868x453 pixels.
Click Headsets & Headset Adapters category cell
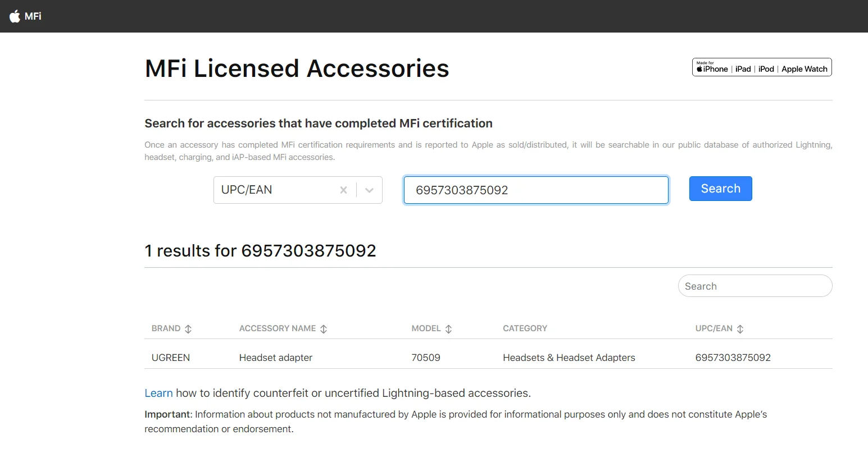[569, 358]
